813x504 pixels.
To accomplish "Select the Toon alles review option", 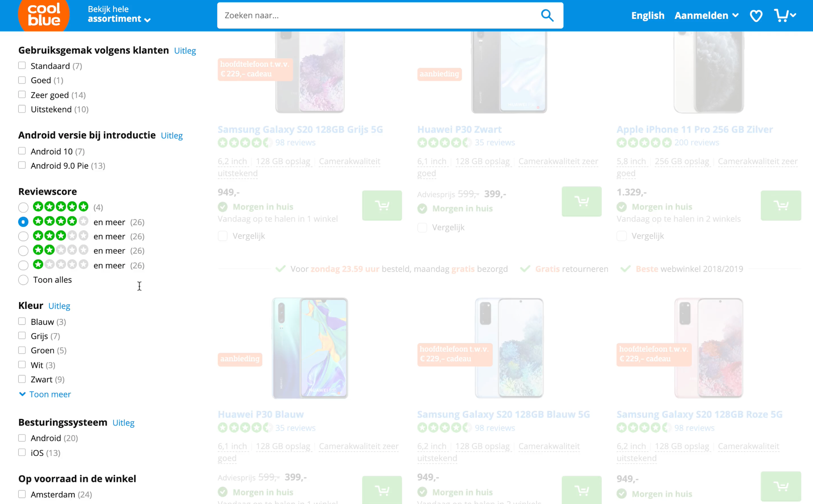I will click(23, 280).
